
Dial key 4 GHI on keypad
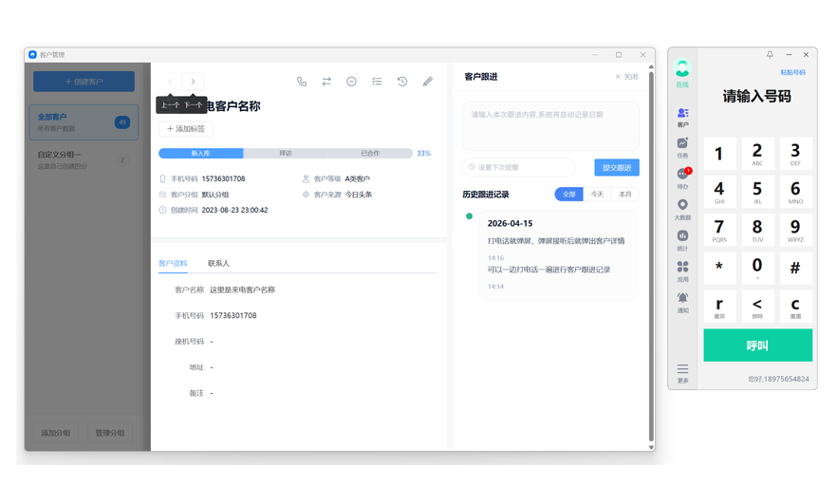719,192
